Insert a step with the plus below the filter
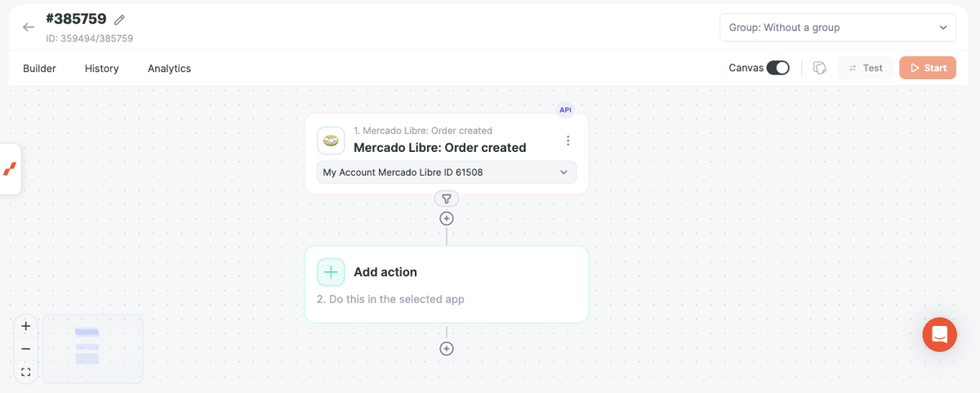 point(447,218)
